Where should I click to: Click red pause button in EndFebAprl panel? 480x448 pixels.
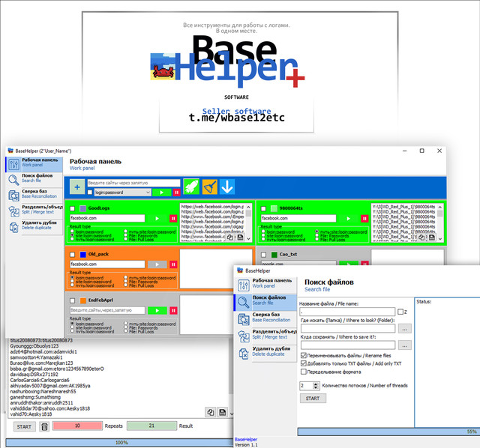(x=173, y=310)
